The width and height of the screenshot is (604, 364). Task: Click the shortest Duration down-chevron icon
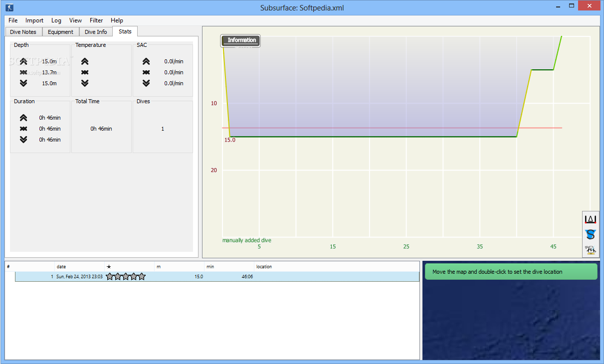23,140
